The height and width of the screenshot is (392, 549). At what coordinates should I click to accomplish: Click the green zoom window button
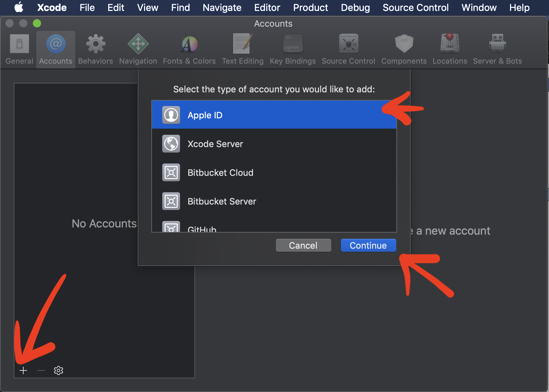(37, 23)
